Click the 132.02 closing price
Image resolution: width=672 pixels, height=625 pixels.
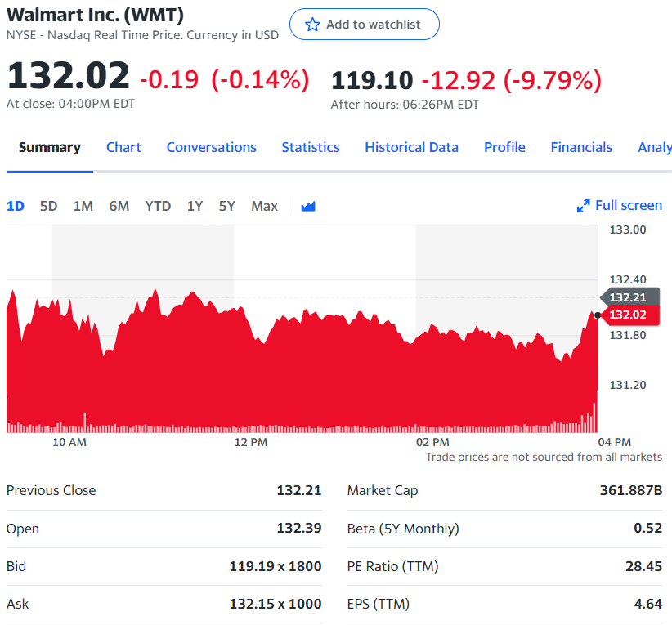[x=68, y=75]
